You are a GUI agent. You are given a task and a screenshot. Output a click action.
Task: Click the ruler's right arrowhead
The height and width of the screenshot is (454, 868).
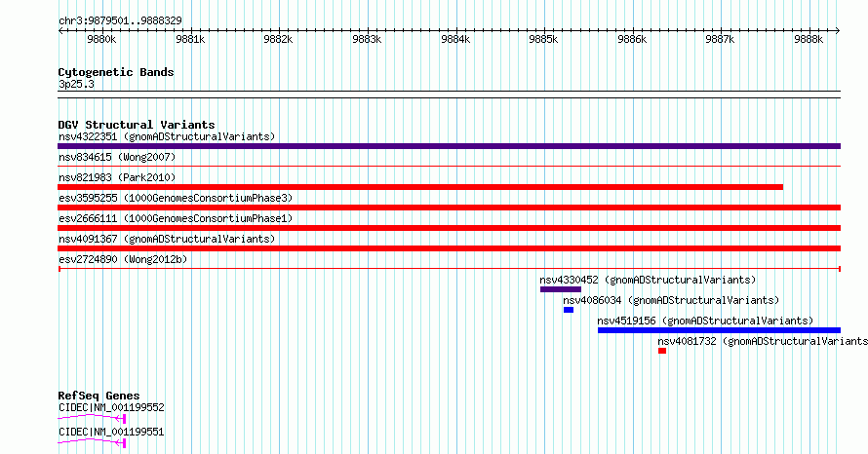pyautogui.click(x=838, y=30)
